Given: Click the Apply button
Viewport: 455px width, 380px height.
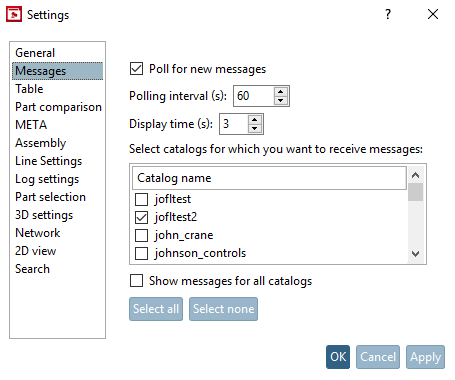Looking at the screenshot, I should 425,357.
